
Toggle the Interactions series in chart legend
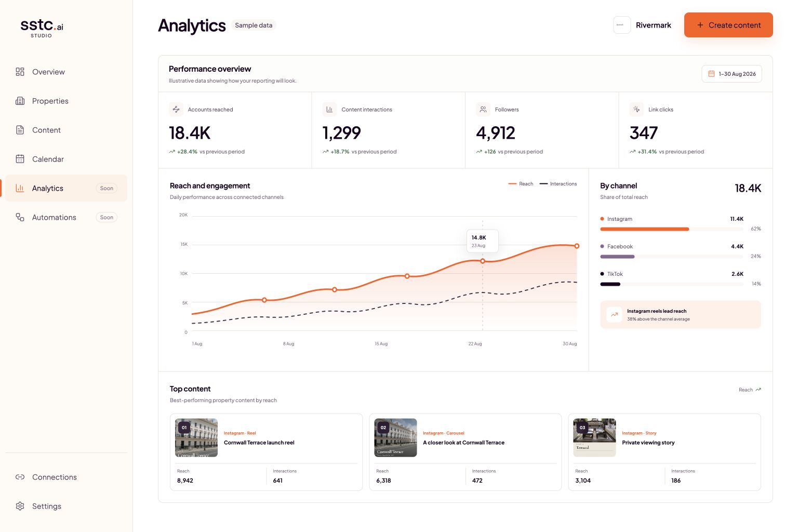[x=558, y=184]
